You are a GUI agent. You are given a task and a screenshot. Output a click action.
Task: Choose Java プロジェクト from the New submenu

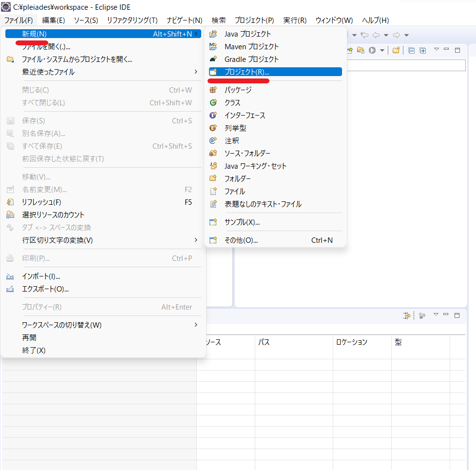pyautogui.click(x=275, y=34)
